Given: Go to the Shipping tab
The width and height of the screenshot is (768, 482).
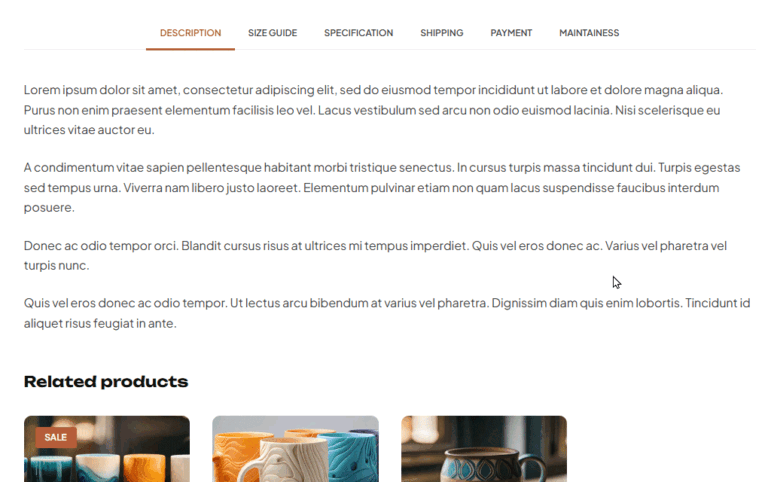Looking at the screenshot, I should click(441, 33).
